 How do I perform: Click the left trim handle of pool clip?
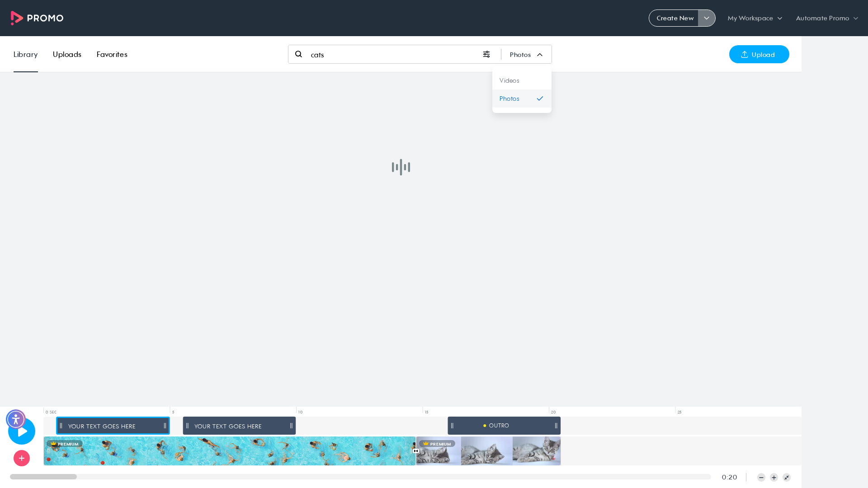pos(48,451)
